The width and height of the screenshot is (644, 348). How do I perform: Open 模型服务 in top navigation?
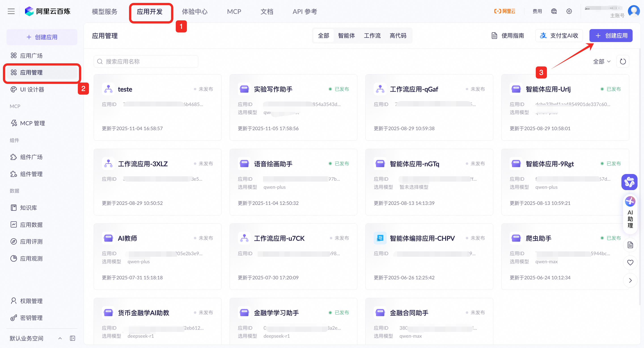(104, 11)
